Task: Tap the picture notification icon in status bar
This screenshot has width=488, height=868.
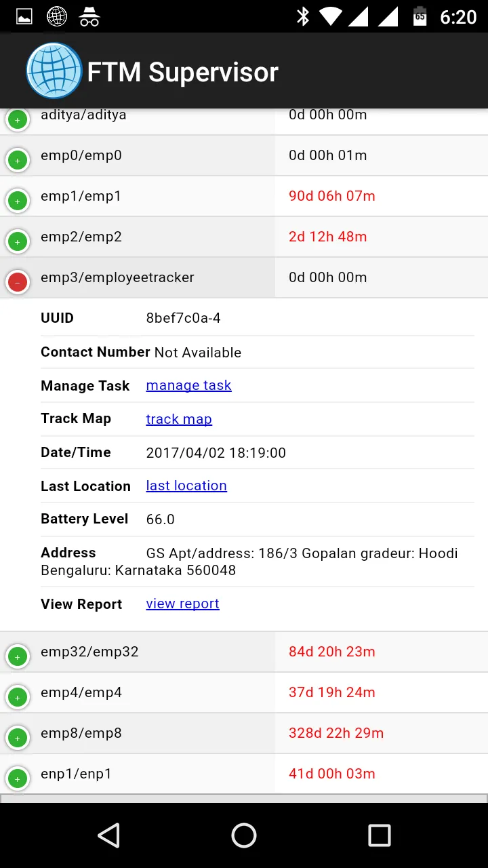Action: pyautogui.click(x=24, y=17)
